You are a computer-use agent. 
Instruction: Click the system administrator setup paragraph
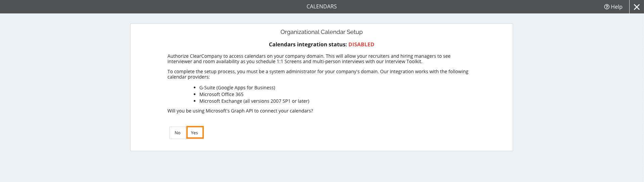pos(318,74)
